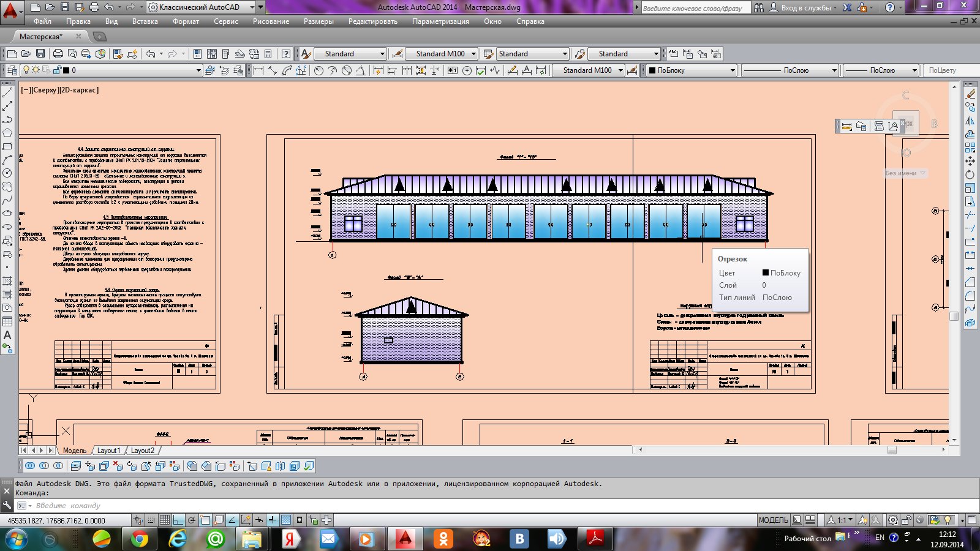Click the Undo arrow icon
Image resolution: width=980 pixels, height=551 pixels.
pos(151,54)
